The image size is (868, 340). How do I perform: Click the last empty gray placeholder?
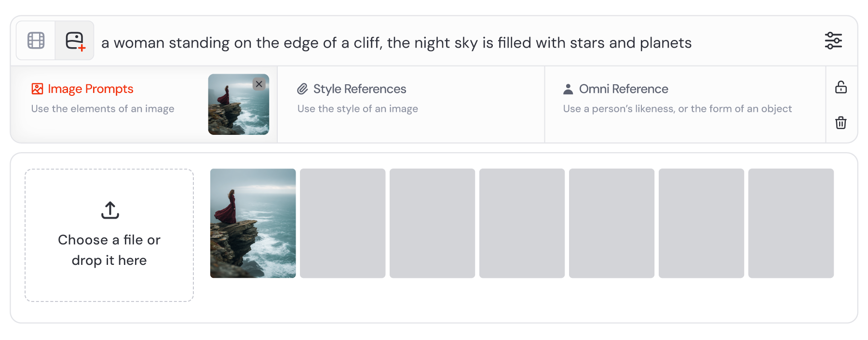[791, 223]
